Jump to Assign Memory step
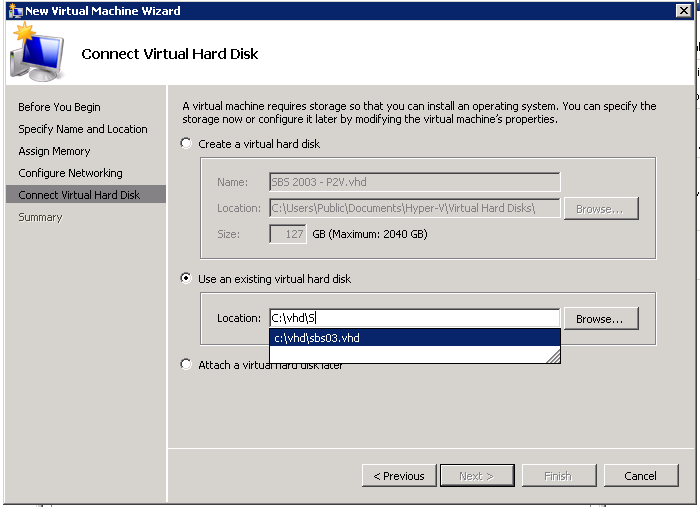This screenshot has width=700, height=507. [x=54, y=151]
